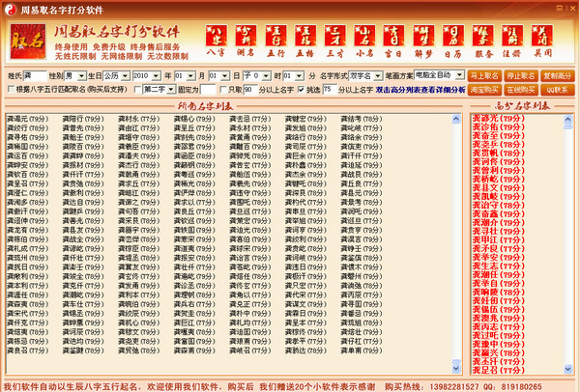The width and height of the screenshot is (580, 392).
Task: Toggle the 只取 score filter checkbox
Action: point(237,89)
